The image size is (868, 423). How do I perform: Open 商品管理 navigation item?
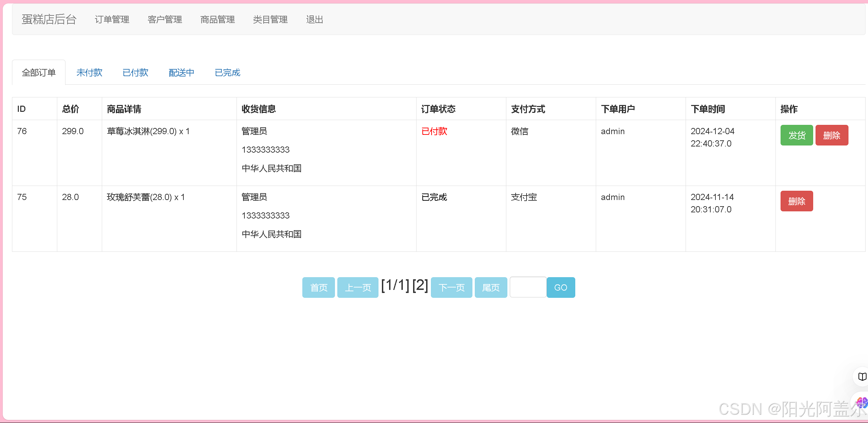pos(218,20)
